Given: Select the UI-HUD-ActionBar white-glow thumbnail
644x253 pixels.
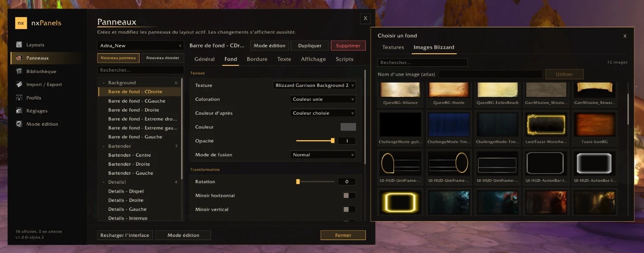Looking at the screenshot, I should (x=595, y=167).
